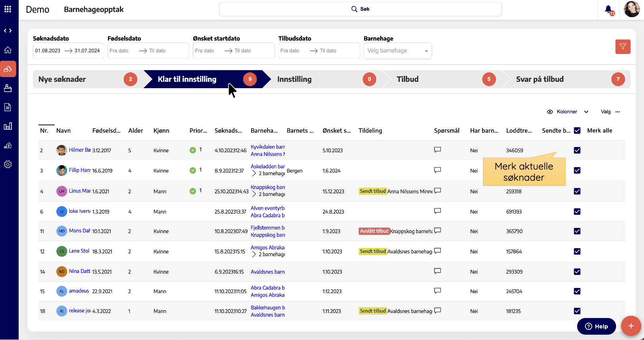Viewport: 644px width, 340px height.
Task: Open the question bubble for Nina's row
Action: click(438, 271)
